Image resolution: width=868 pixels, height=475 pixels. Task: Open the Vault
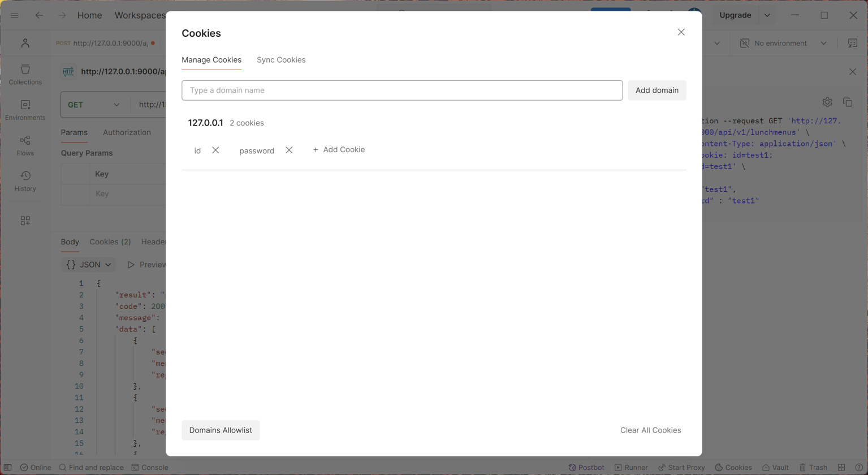coord(775,468)
